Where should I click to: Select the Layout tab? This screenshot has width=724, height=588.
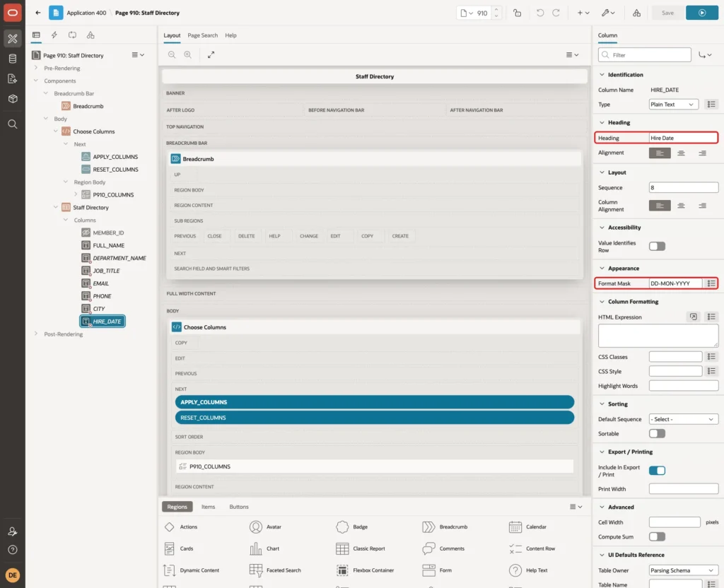[172, 35]
